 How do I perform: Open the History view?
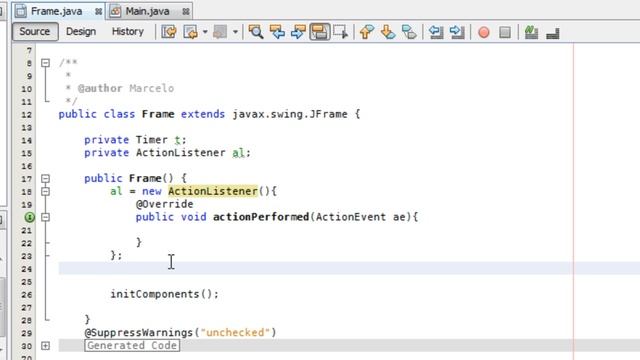(128, 31)
